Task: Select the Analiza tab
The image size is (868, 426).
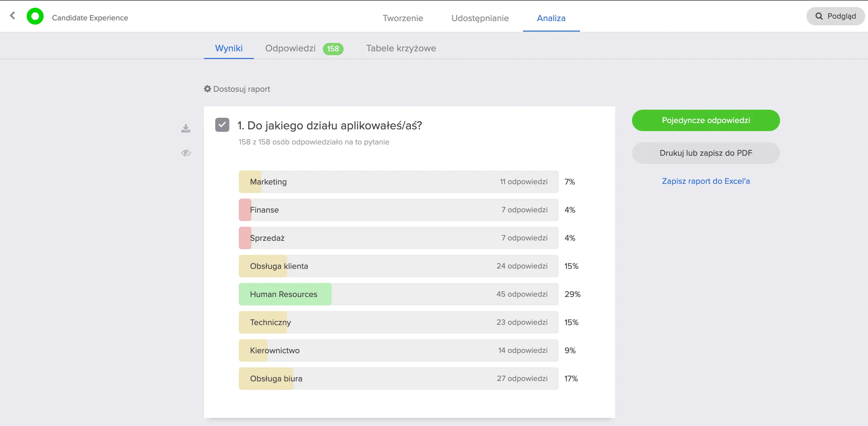Action: 551,18
